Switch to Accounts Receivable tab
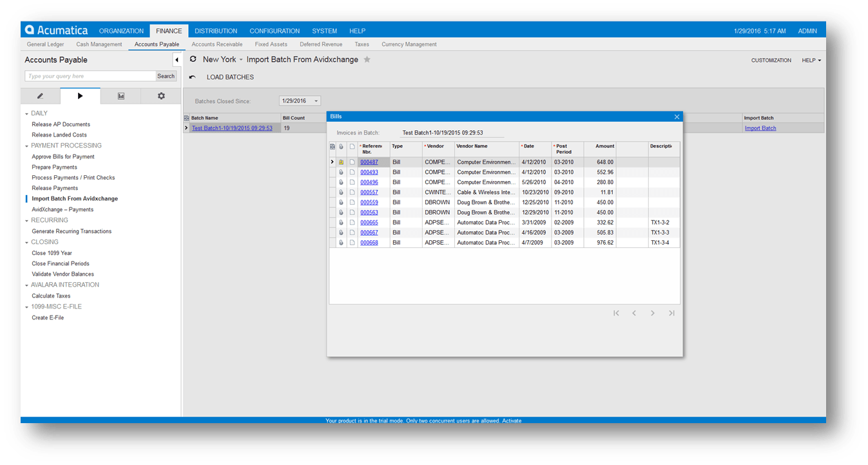This screenshot has width=868, height=465. click(217, 44)
